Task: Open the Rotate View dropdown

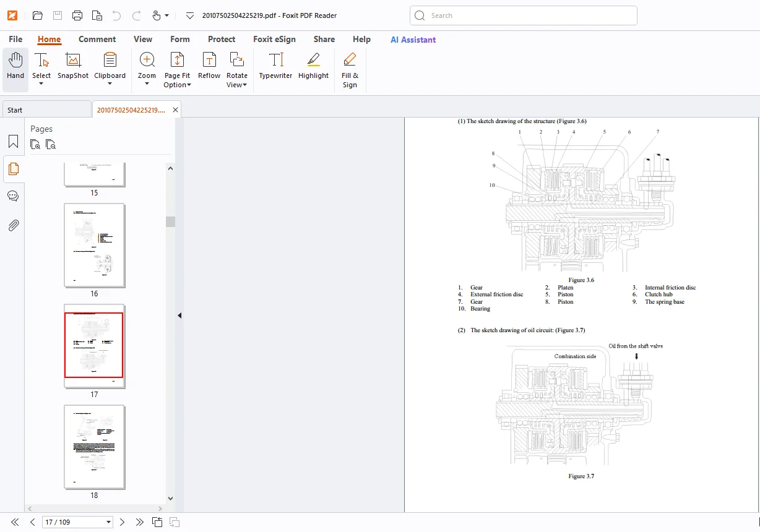Action: [236, 70]
